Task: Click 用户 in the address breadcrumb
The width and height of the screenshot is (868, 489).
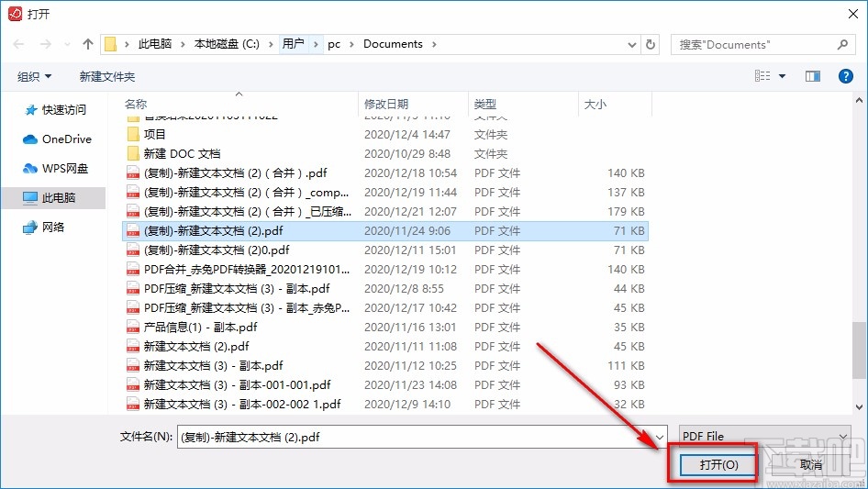Action: coord(293,44)
